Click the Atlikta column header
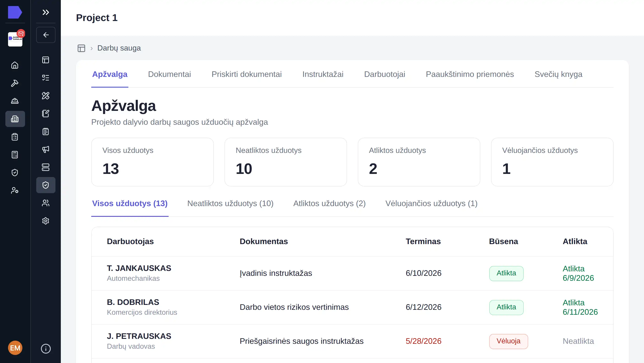This screenshot has height=363, width=644. click(575, 241)
